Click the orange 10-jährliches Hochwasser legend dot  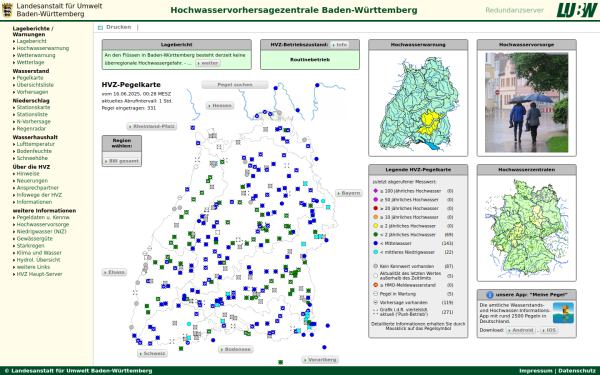tap(375, 217)
